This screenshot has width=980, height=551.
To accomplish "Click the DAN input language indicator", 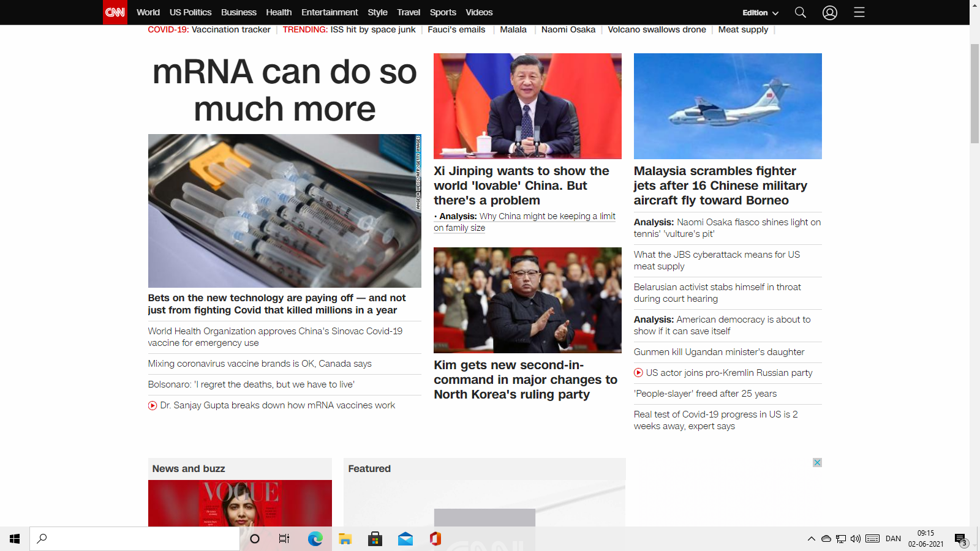I will (x=893, y=539).
